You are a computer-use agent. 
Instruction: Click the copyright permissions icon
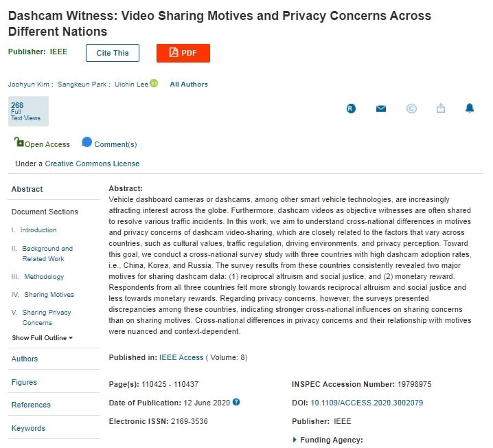coord(411,109)
